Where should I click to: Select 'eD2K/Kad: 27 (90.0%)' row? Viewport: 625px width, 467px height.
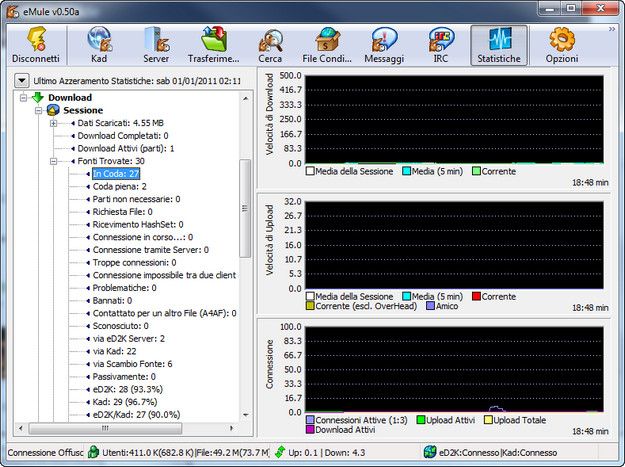pos(136,415)
